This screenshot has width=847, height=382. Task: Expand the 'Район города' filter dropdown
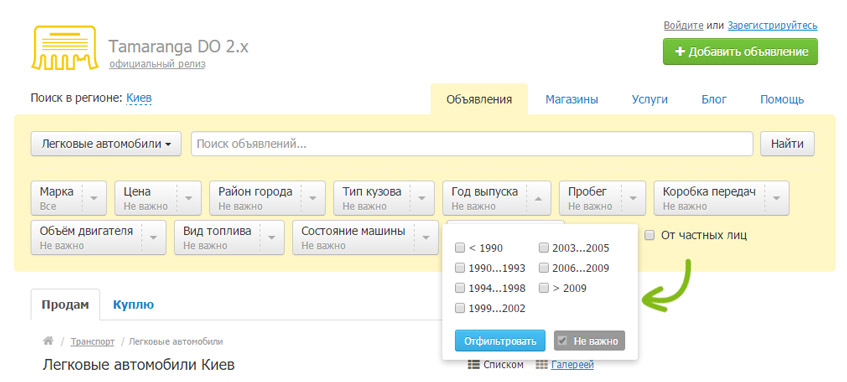coord(267,198)
